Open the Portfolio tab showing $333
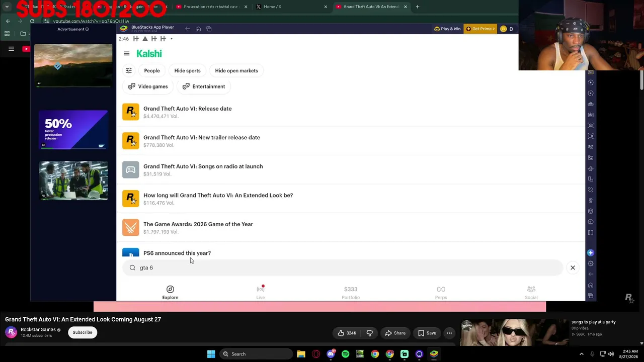Image resolution: width=644 pixels, height=362 pixels. tap(351, 292)
